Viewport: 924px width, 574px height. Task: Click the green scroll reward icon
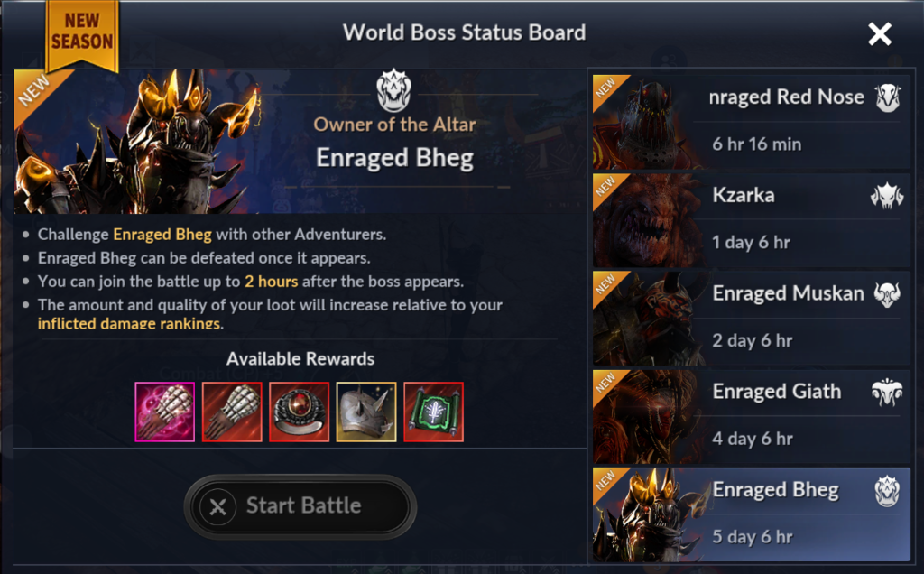pos(434,412)
